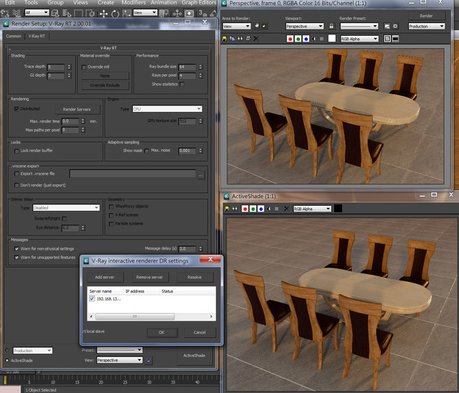Click white color swatch in render window

(x=332, y=39)
